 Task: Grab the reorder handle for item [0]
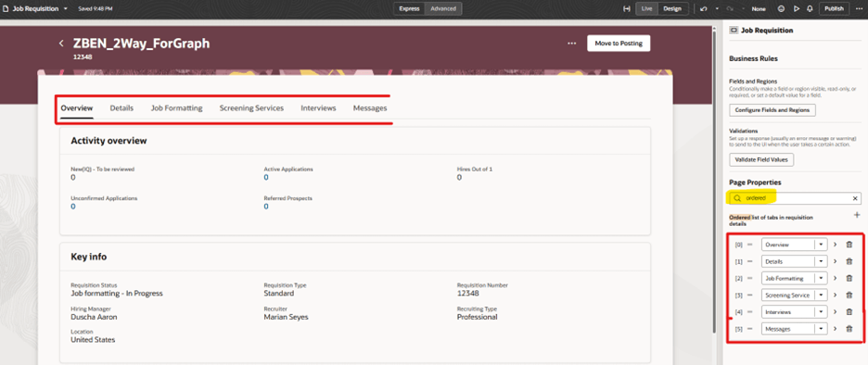[750, 245]
